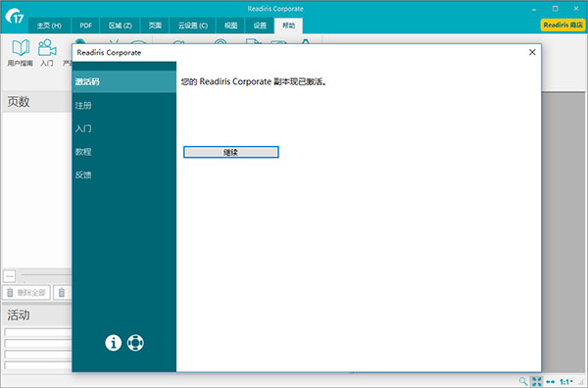Select the 帮助 ribbon tab
This screenshot has height=388, width=588.
tap(288, 25)
